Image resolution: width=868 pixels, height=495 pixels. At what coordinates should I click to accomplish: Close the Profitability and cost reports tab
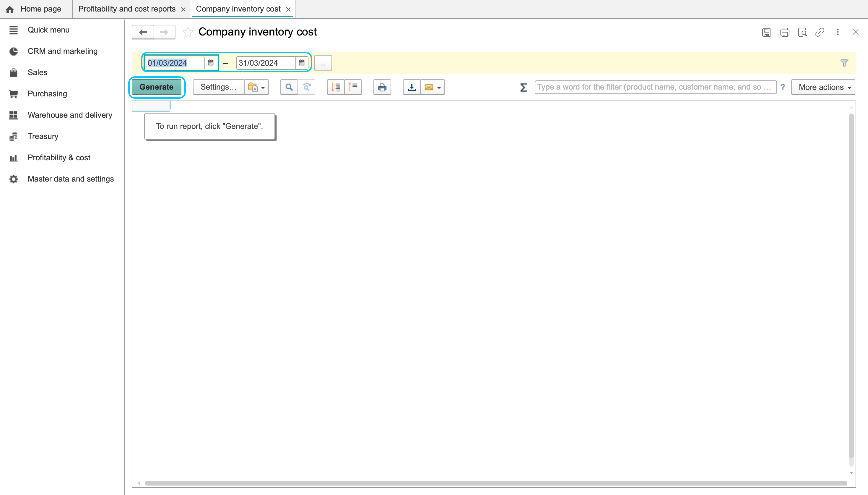[183, 9]
